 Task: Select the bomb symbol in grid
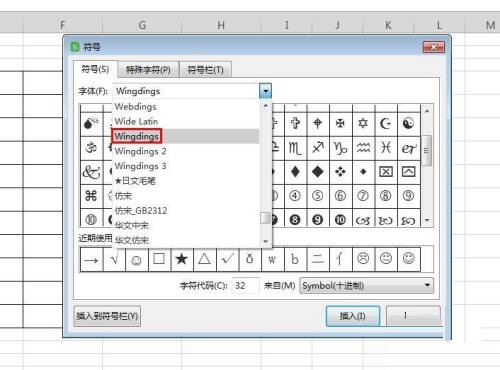click(91, 124)
